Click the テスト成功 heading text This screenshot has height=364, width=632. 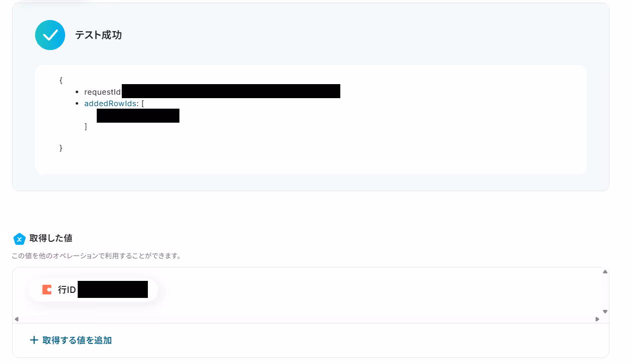point(98,35)
